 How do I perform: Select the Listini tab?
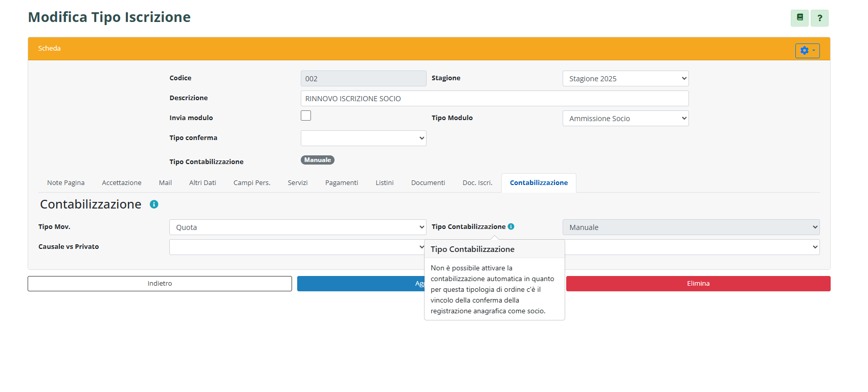[384, 183]
